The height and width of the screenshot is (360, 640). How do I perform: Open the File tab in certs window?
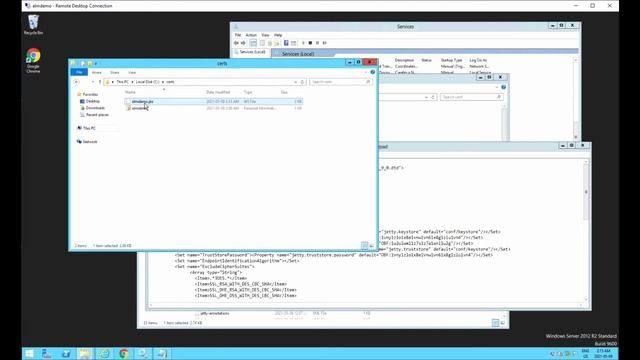coord(79,72)
